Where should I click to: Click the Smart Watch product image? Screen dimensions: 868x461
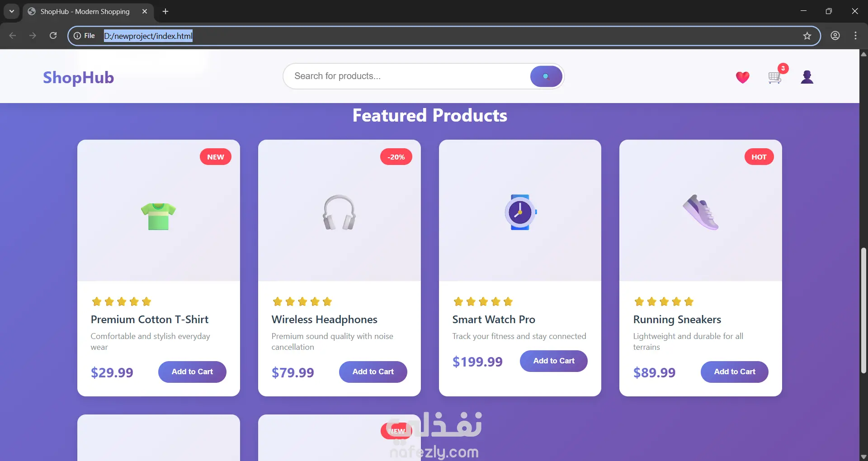click(520, 211)
